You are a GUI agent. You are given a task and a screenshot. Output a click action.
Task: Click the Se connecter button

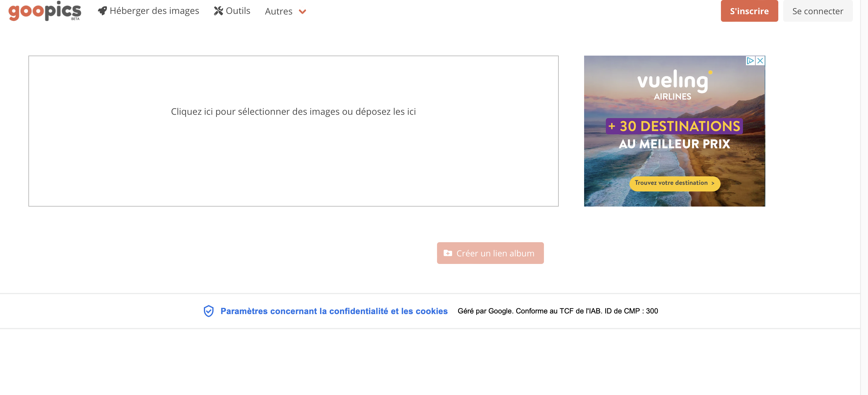818,11
